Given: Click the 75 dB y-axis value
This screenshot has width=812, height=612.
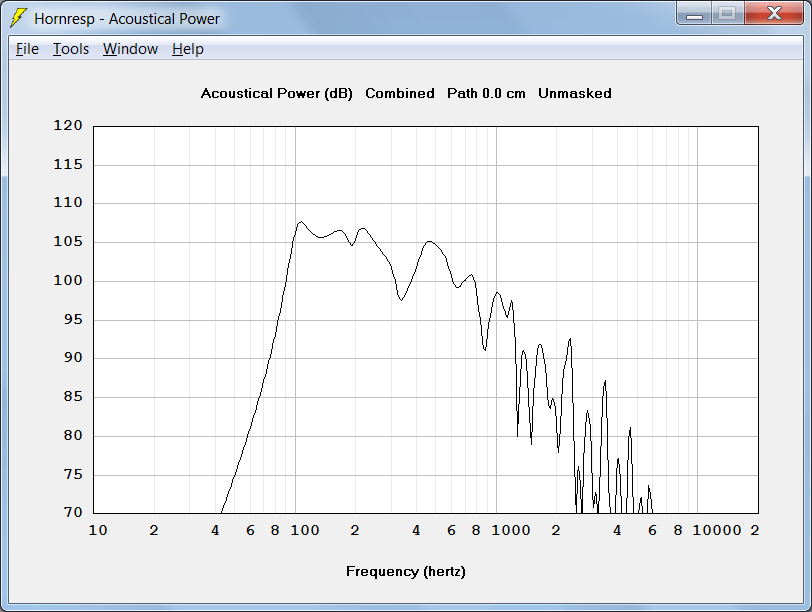Looking at the screenshot, I should point(73,474).
